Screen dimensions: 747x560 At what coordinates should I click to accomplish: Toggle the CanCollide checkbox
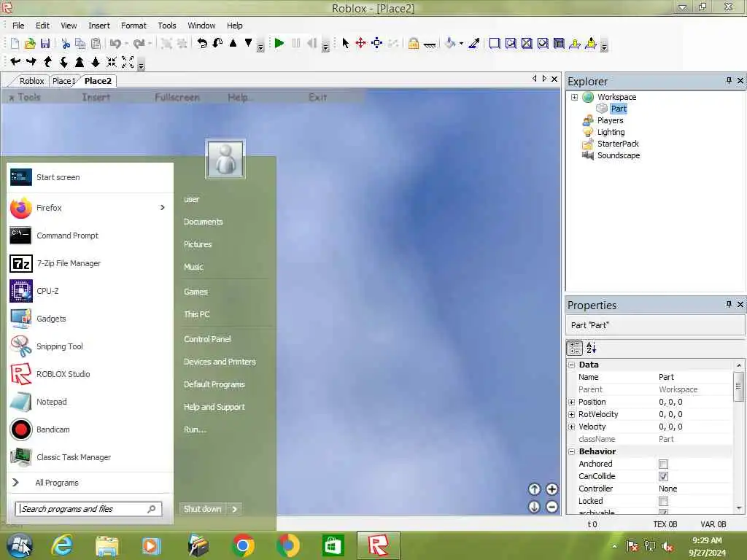pyautogui.click(x=663, y=476)
